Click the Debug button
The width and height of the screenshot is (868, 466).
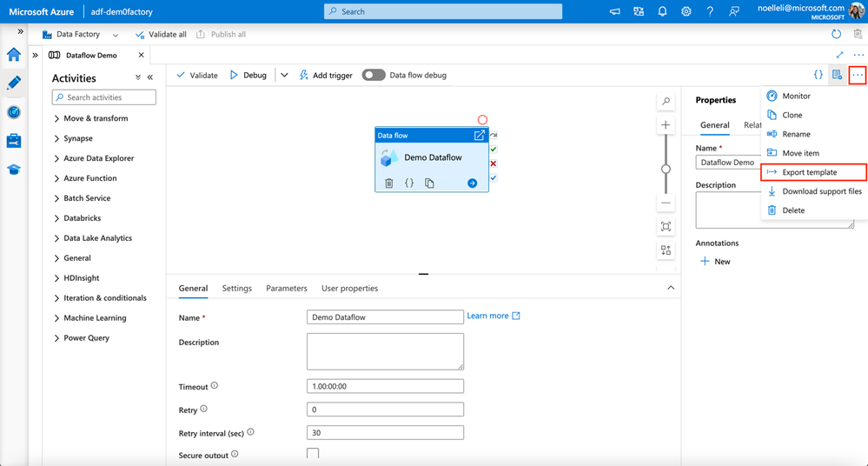click(248, 76)
